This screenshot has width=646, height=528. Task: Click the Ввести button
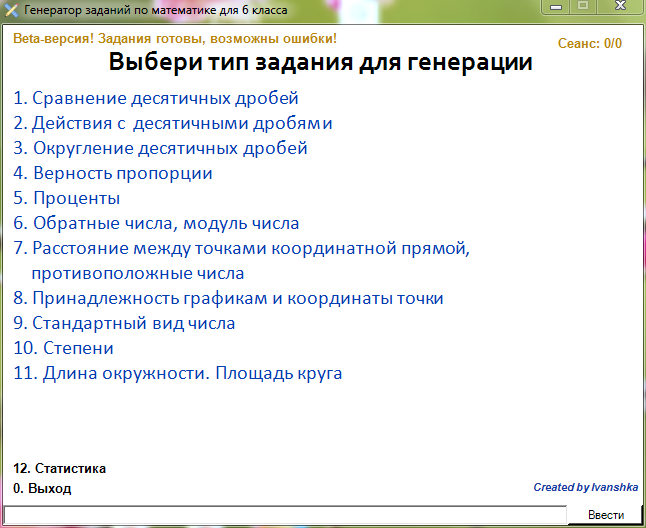[x=606, y=515]
